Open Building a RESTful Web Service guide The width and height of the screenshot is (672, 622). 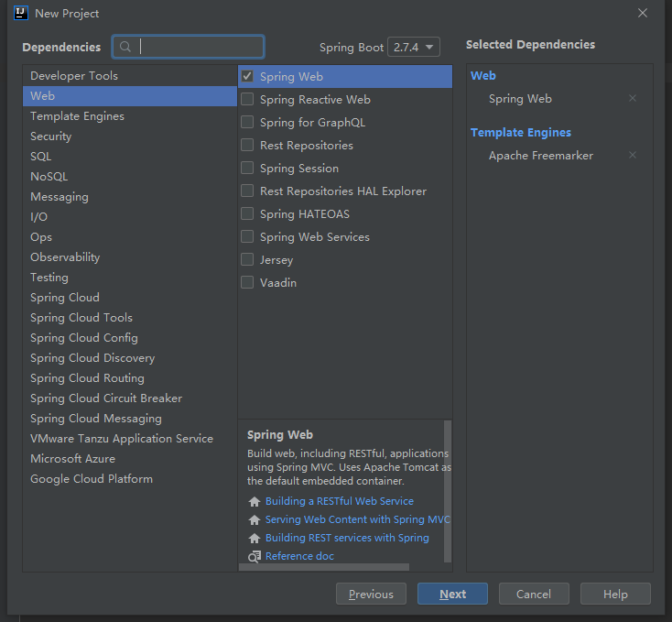pyautogui.click(x=340, y=501)
